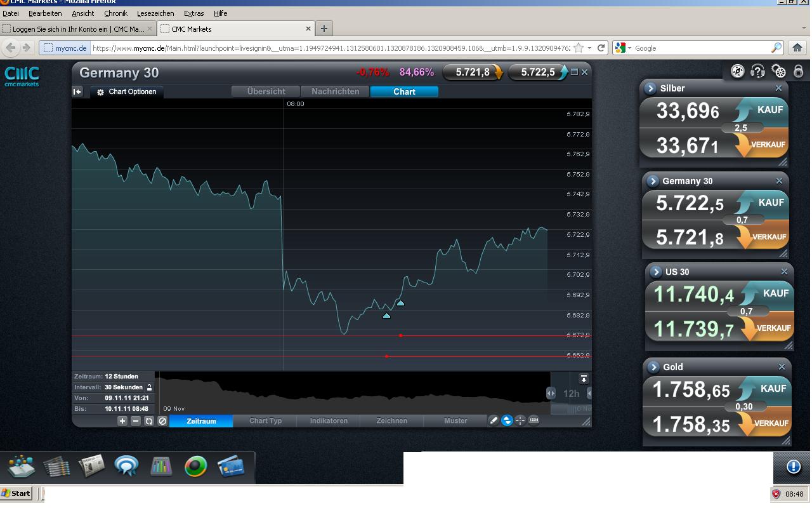The width and height of the screenshot is (812, 508).
Task: Click the 1234 price label icon
Action: 534,420
